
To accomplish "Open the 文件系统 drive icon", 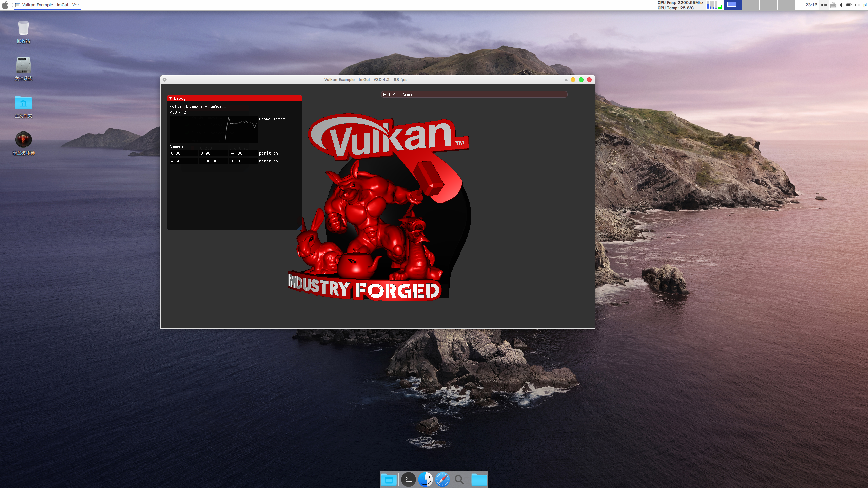I will coord(23,65).
